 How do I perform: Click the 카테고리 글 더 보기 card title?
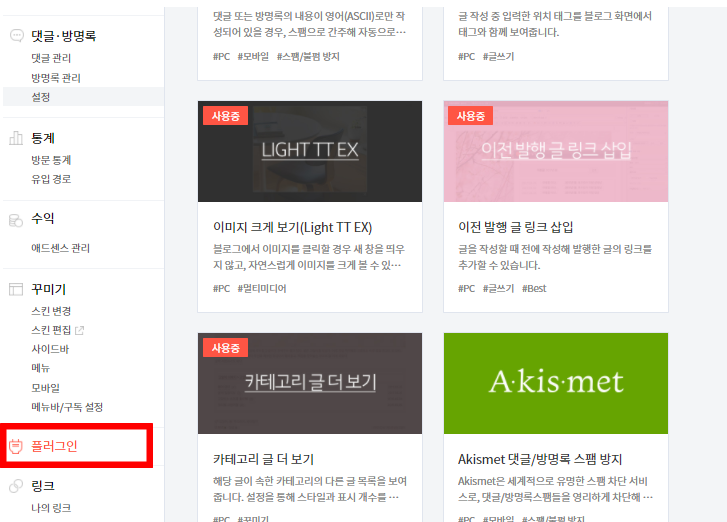point(263,459)
